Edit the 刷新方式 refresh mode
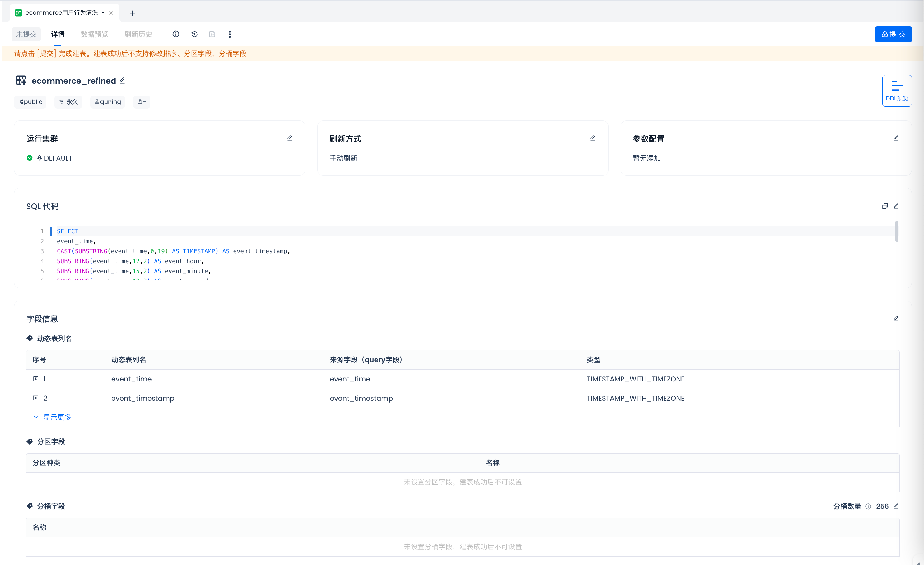Screen dimensions: 924x565 tap(592, 138)
